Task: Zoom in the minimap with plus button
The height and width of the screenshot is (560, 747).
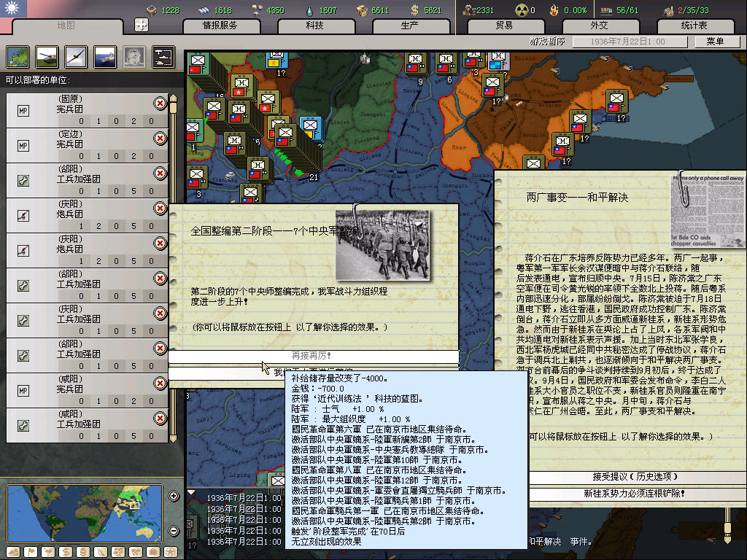Action: point(174,497)
